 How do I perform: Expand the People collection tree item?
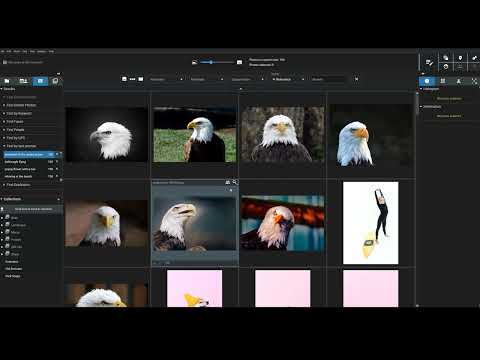click(x=2, y=239)
